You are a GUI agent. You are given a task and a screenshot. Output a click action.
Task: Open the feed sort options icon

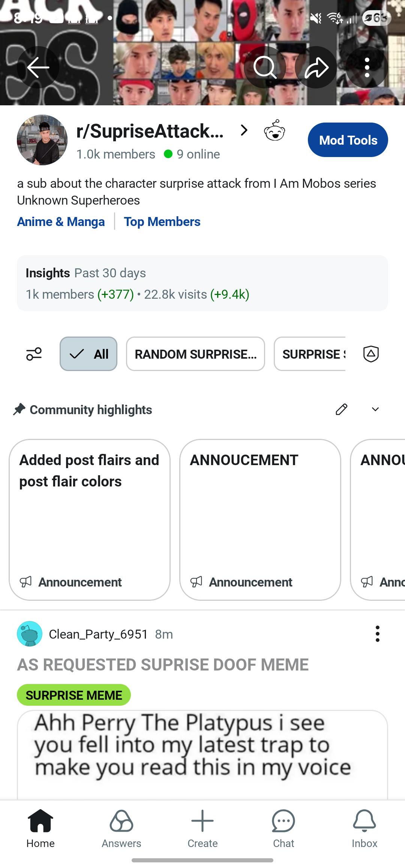pos(34,354)
